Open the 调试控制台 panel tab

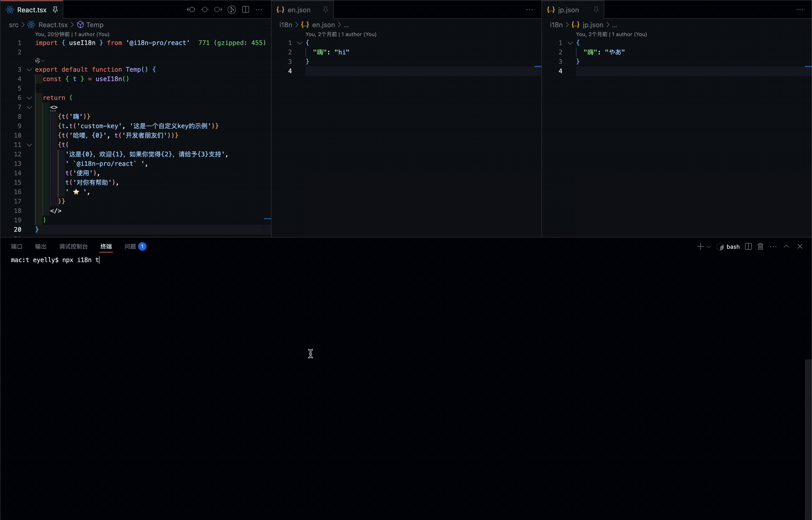(x=74, y=246)
